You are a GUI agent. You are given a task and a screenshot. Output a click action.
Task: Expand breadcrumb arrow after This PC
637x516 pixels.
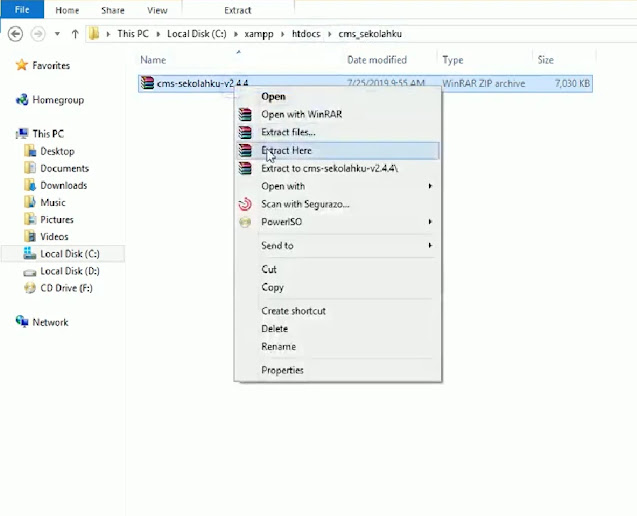[158, 34]
